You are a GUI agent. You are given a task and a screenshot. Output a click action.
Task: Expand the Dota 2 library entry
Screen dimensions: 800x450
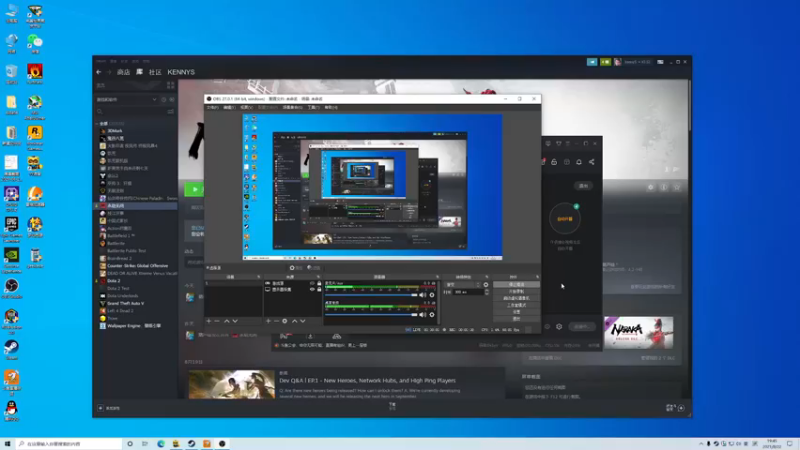[x=97, y=281]
